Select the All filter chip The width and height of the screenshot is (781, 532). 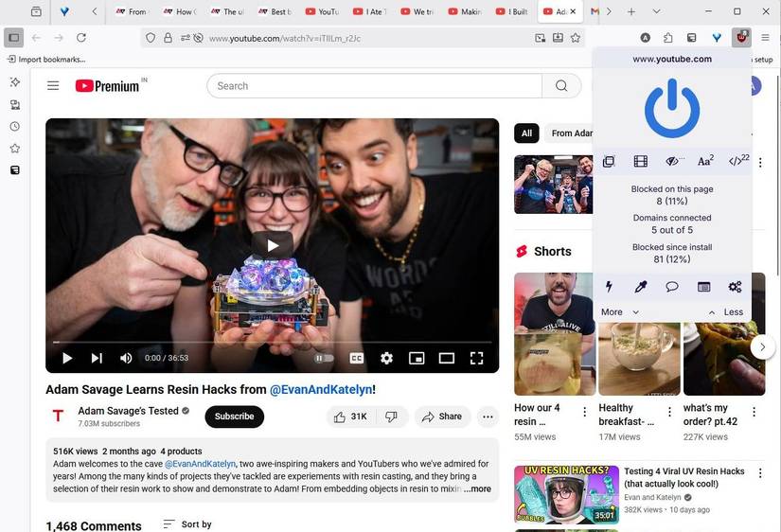tap(526, 133)
